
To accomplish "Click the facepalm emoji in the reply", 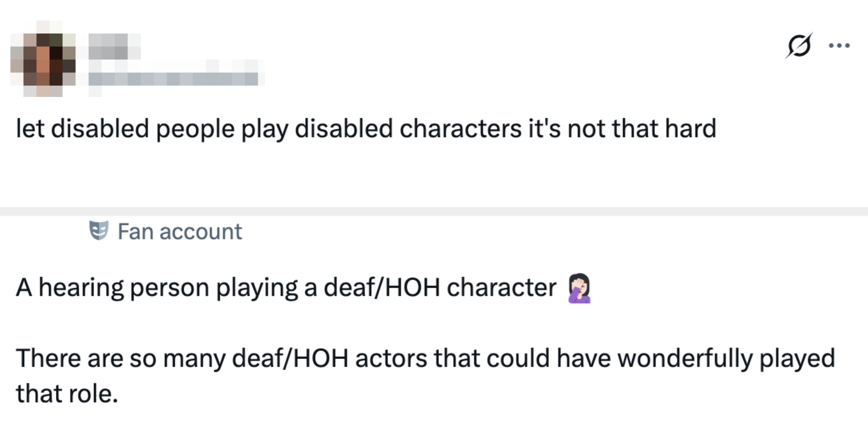I will (579, 288).
